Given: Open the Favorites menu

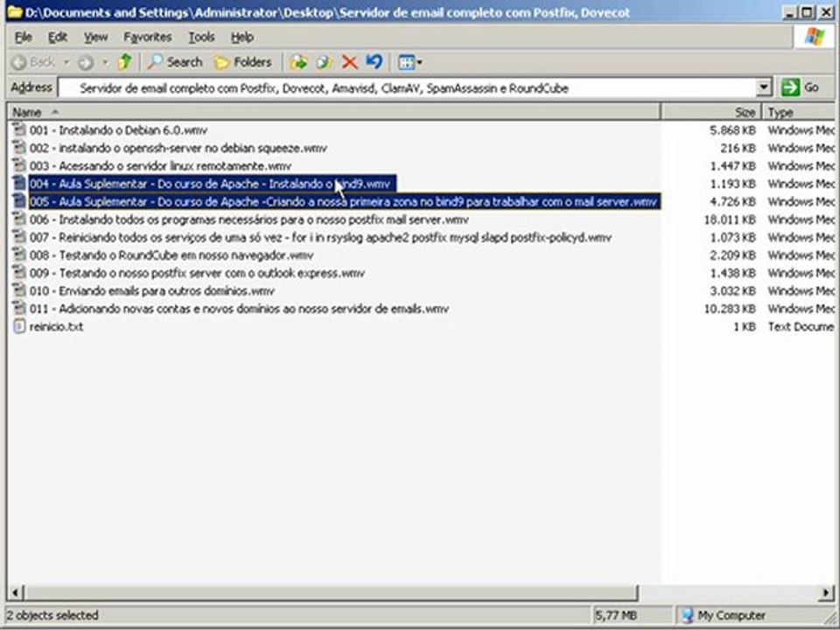Looking at the screenshot, I should point(147,37).
